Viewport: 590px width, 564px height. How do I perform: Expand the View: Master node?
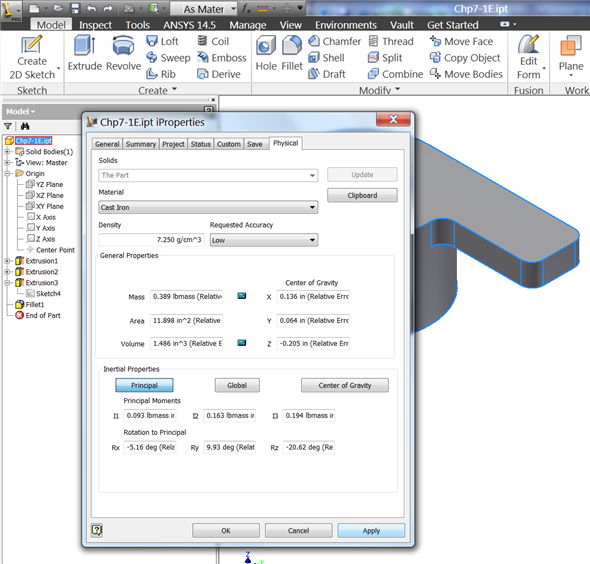point(7,163)
